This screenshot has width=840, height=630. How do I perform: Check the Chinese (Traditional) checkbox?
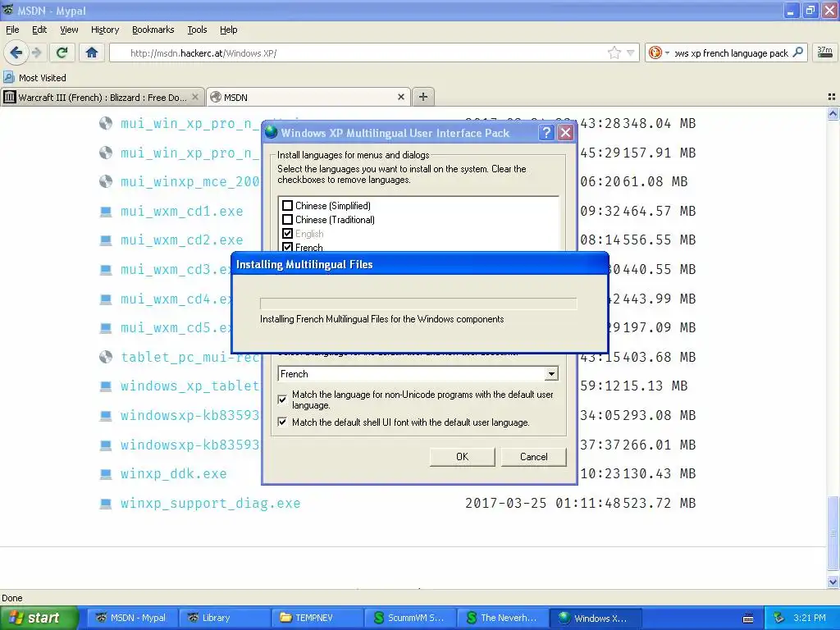point(287,220)
